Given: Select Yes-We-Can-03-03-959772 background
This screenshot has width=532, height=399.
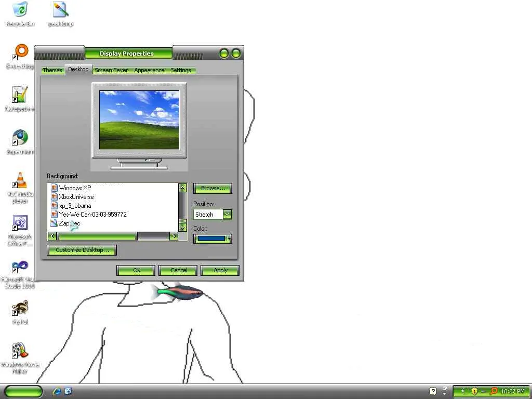Looking at the screenshot, I should [92, 215].
